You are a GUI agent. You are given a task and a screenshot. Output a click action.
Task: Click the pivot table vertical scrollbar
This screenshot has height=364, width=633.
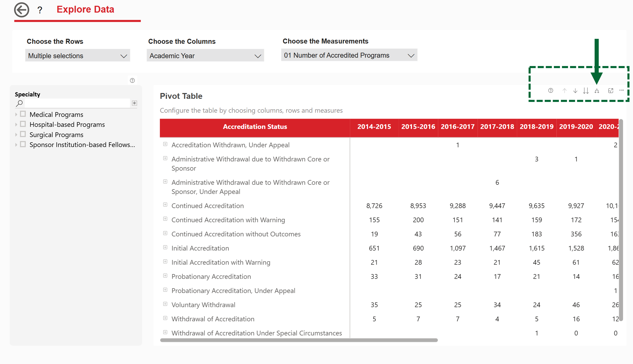[621, 220]
